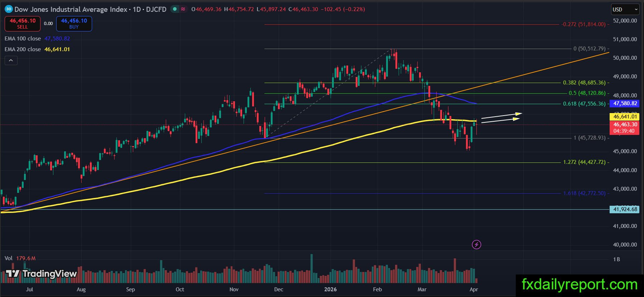Select the EMA 200 close indicator legend

23,49
